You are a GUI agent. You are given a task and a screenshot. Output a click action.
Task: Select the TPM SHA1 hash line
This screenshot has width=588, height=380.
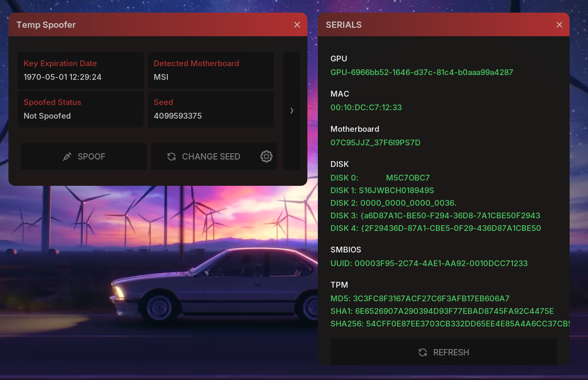click(442, 311)
